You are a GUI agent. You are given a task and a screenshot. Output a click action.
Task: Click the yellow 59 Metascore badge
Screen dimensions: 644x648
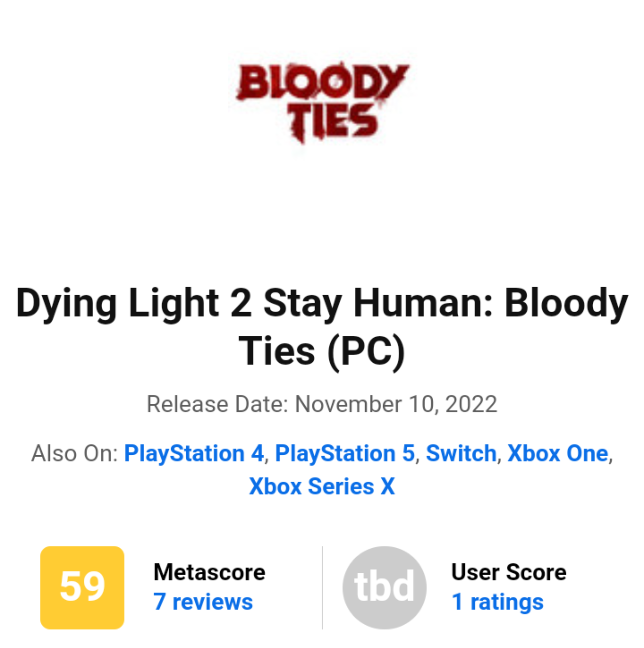82,587
